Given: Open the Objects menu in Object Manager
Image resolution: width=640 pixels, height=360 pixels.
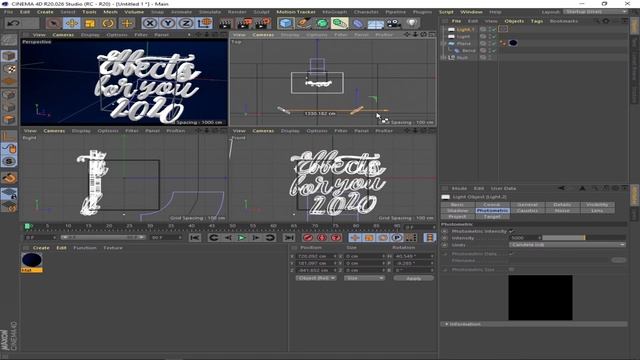Looking at the screenshot, I should (514, 21).
